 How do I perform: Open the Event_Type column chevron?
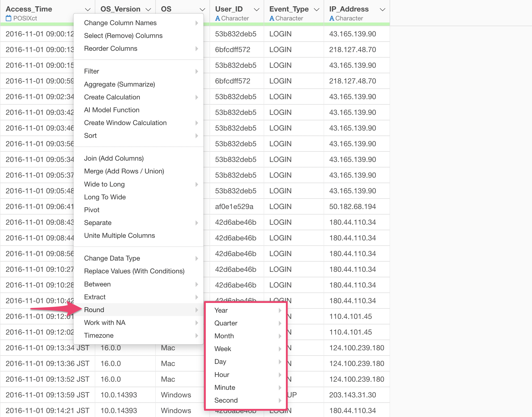[x=317, y=10]
